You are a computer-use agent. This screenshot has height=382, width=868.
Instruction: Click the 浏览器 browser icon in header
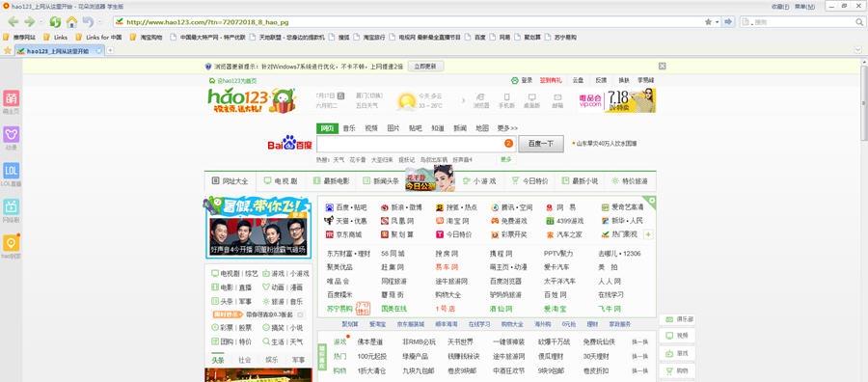pos(480,100)
